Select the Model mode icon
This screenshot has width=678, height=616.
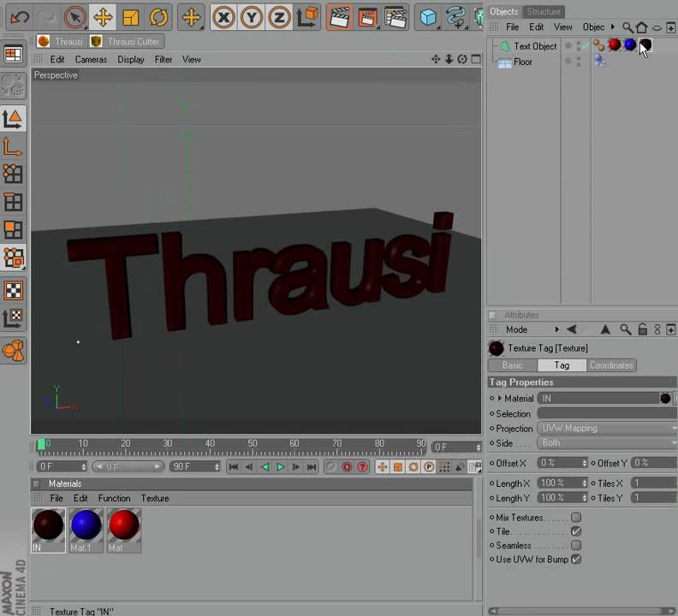point(13,118)
